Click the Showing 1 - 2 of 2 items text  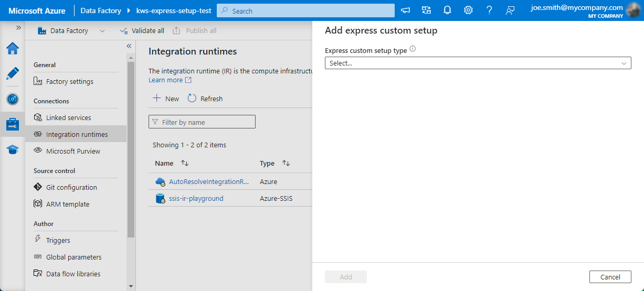pyautogui.click(x=189, y=145)
